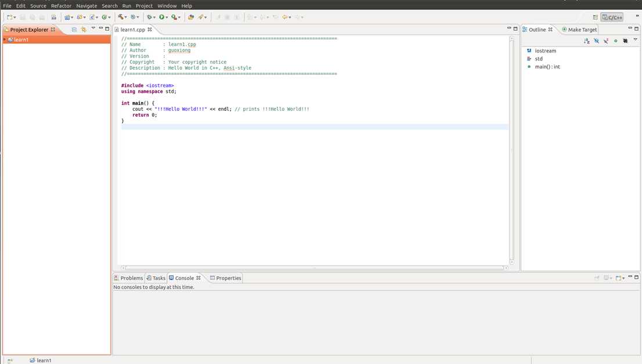
Task: Toggle Link with Editor in Project Explorer
Action: click(x=84, y=30)
